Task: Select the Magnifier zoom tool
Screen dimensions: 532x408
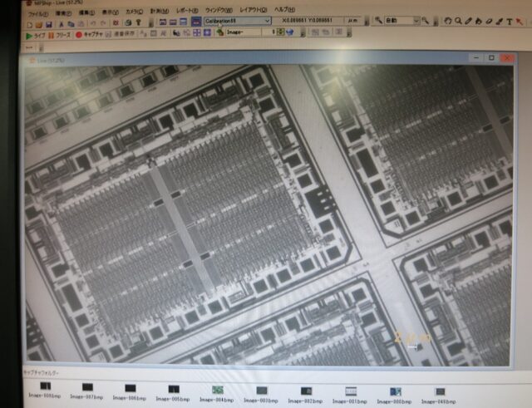Action: pyautogui.click(x=458, y=21)
